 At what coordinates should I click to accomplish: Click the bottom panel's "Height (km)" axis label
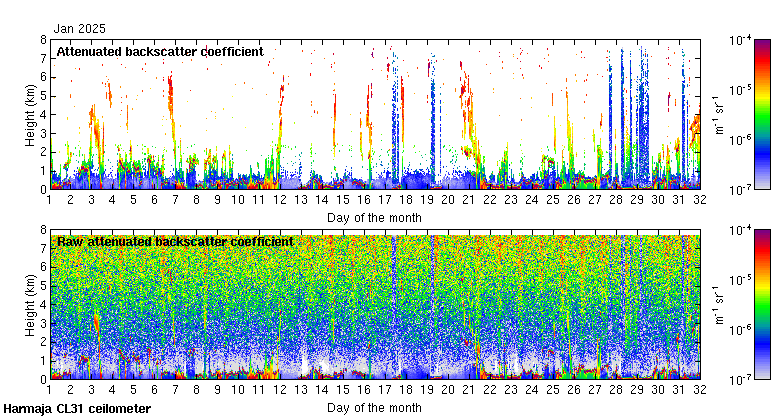[x=30, y=305]
